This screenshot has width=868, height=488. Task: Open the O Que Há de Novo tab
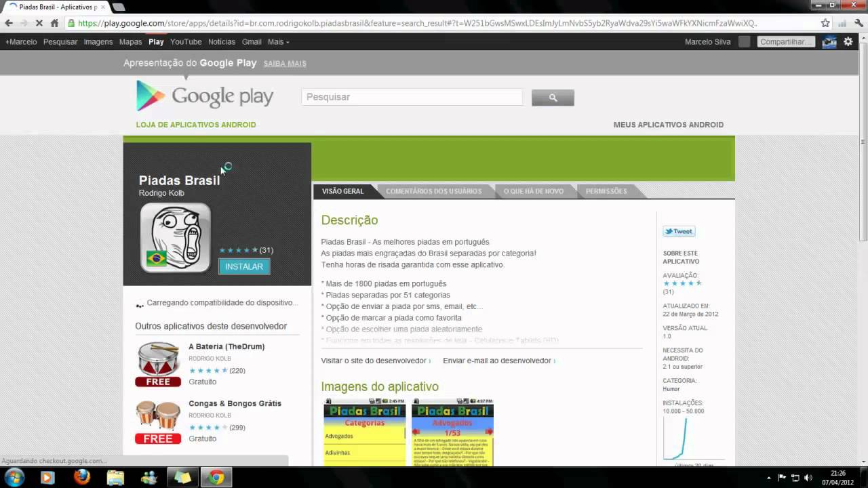(533, 191)
